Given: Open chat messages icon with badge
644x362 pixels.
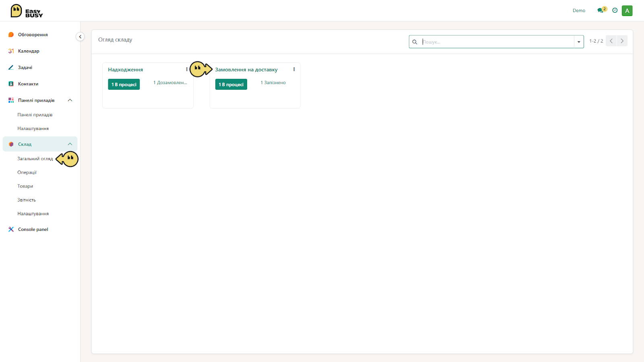Looking at the screenshot, I should pyautogui.click(x=601, y=10).
